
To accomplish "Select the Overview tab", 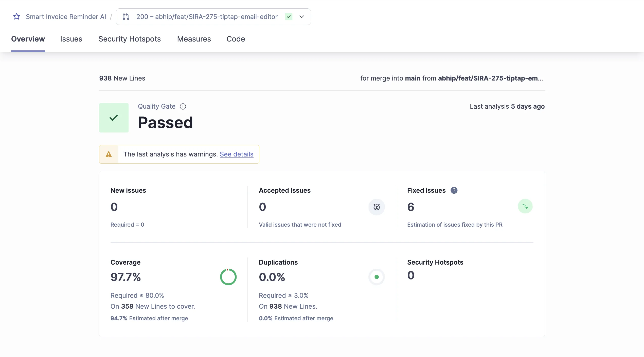I will 28,39.
